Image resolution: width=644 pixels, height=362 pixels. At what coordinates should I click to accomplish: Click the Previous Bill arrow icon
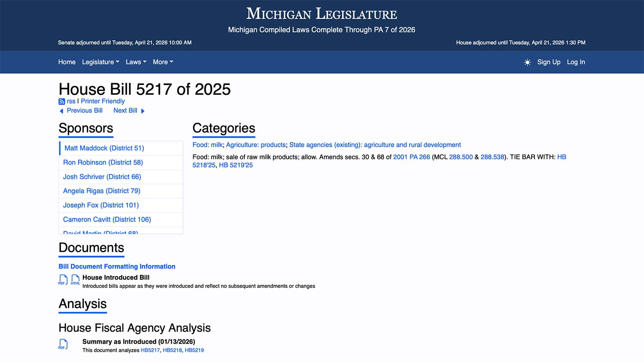click(61, 111)
